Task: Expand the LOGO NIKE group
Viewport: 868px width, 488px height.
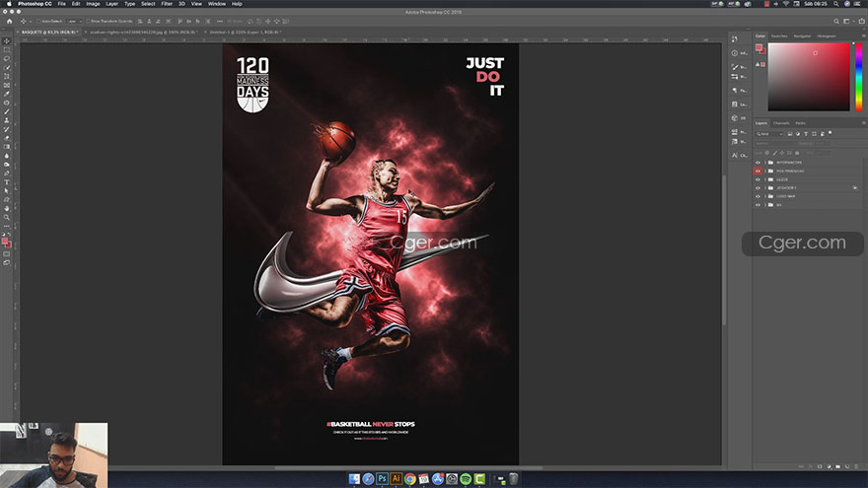Action: coord(765,196)
